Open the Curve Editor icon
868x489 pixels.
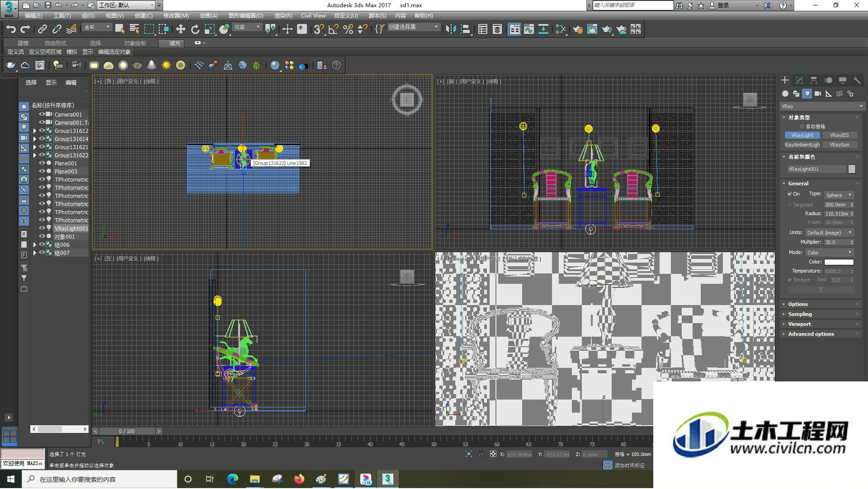[x=528, y=29]
